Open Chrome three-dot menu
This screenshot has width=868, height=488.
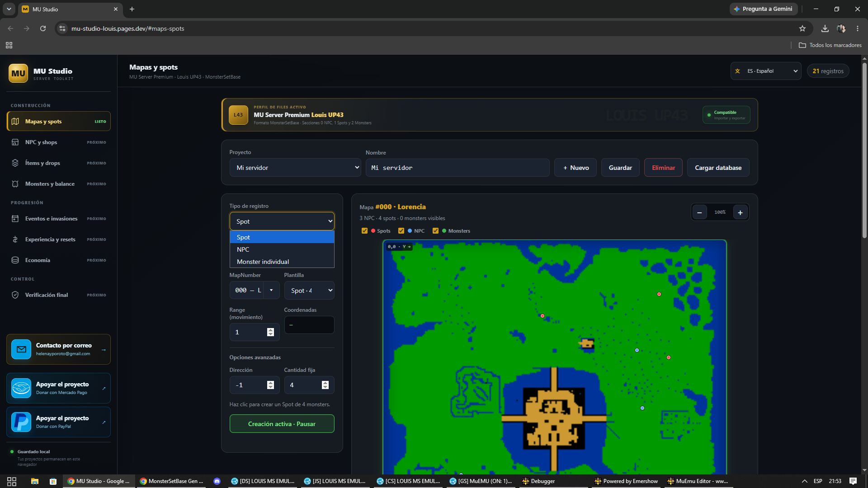[x=858, y=28]
